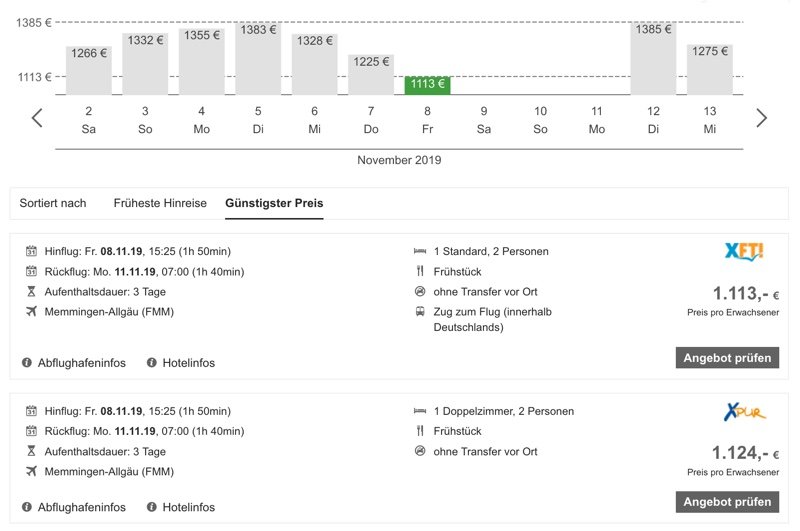
Task: Click the info icon beside Hotelinfos in first offer
Action: [x=152, y=363]
